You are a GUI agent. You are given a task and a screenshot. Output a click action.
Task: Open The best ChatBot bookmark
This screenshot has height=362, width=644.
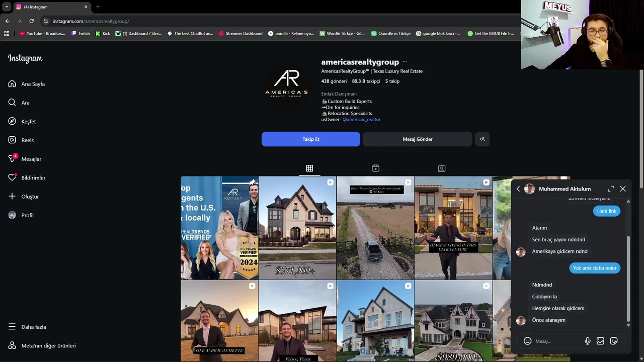click(190, 34)
